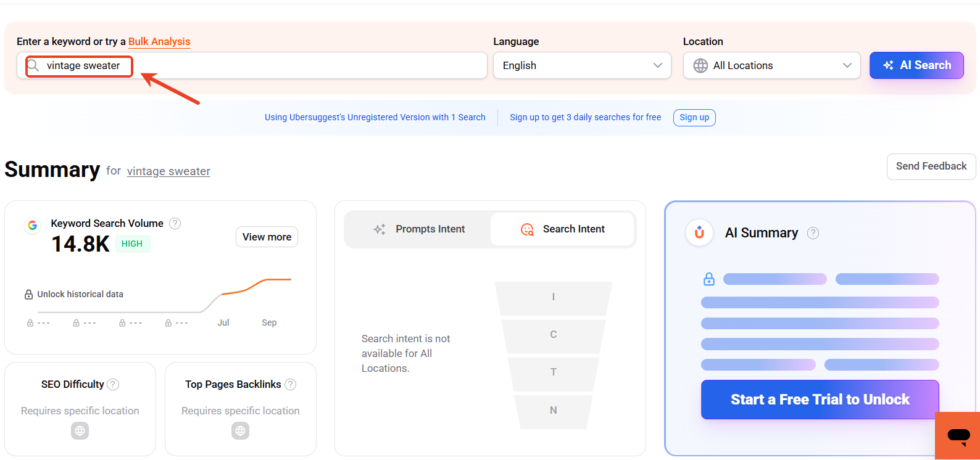The width and height of the screenshot is (980, 460).
Task: Open the orange chat support widget
Action: point(958,436)
